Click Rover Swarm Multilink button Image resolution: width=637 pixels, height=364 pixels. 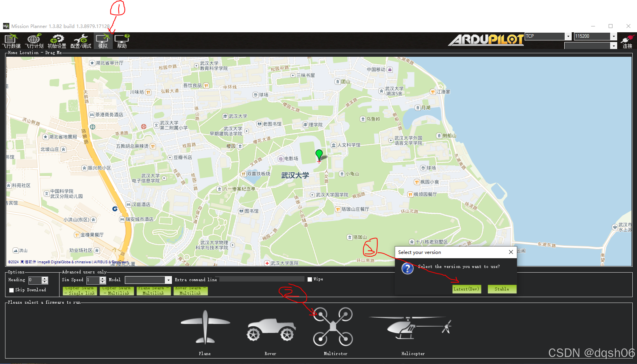[191, 291]
